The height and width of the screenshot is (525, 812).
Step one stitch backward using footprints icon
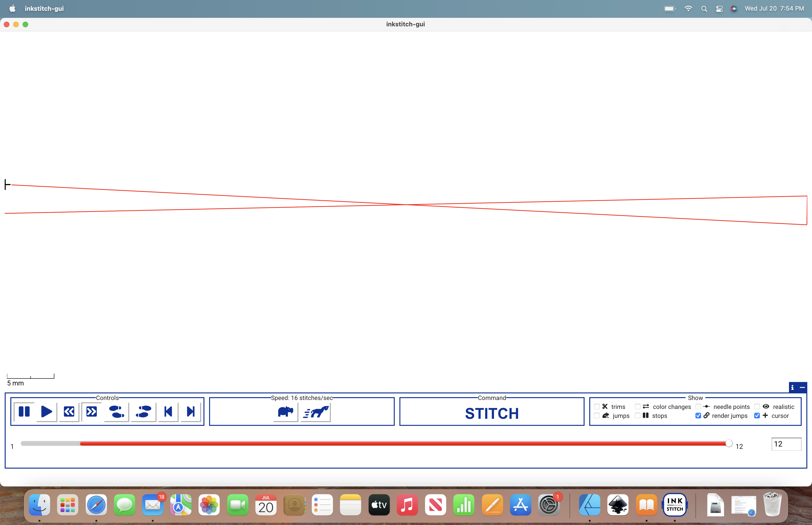tap(116, 411)
